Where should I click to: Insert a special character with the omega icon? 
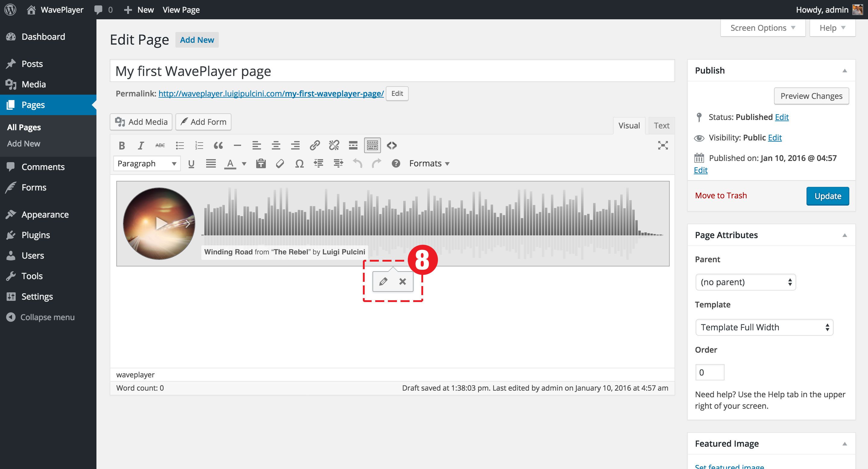pos(299,164)
